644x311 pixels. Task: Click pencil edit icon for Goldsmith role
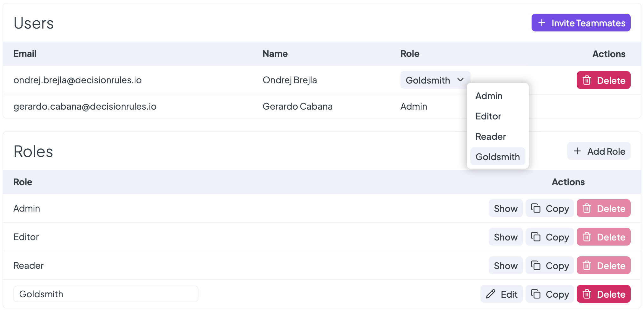491,294
